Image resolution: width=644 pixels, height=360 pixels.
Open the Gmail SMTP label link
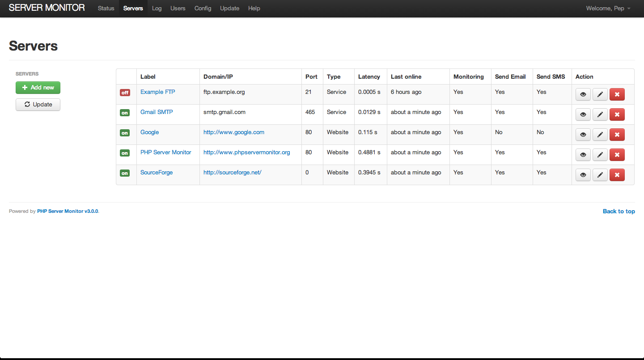point(157,112)
